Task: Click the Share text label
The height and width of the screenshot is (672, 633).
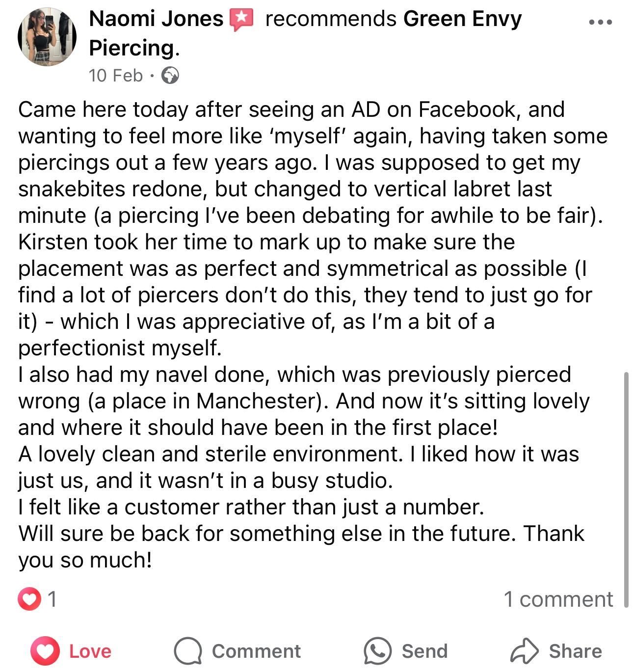Action: 575,651
